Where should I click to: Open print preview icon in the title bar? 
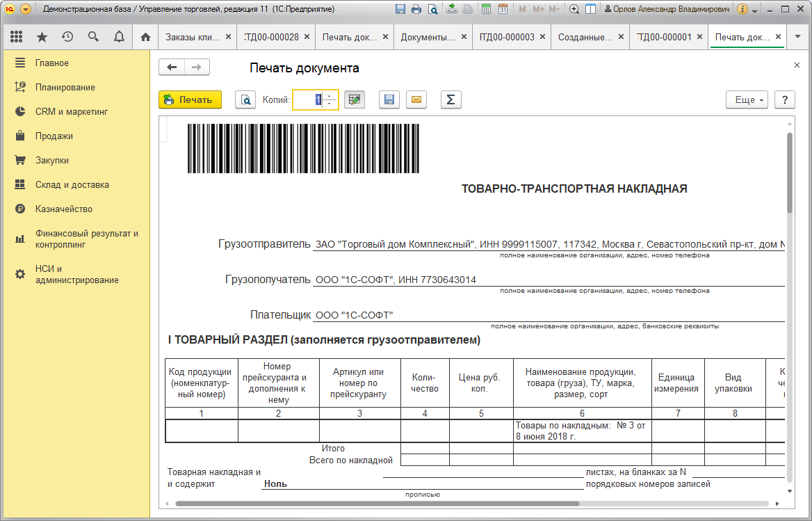point(433,9)
